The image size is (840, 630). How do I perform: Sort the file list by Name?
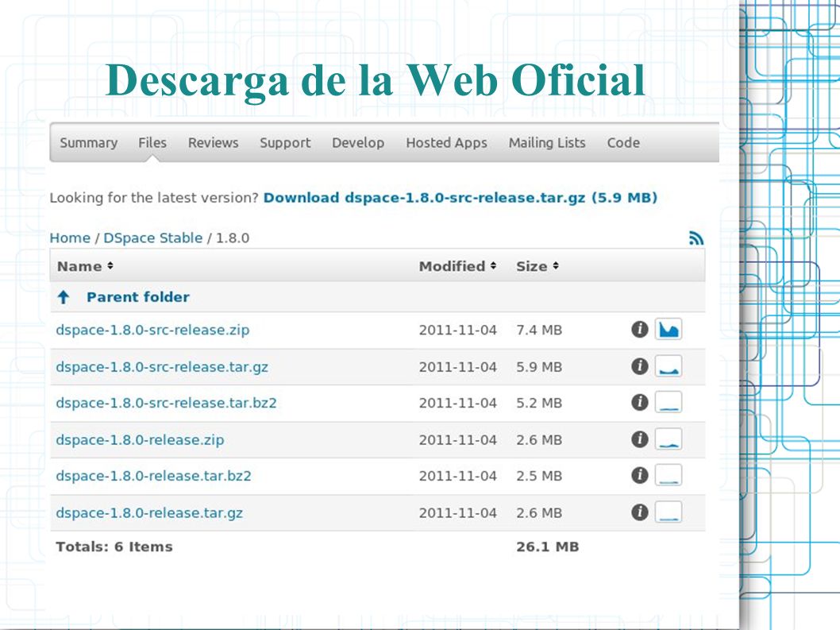click(85, 266)
